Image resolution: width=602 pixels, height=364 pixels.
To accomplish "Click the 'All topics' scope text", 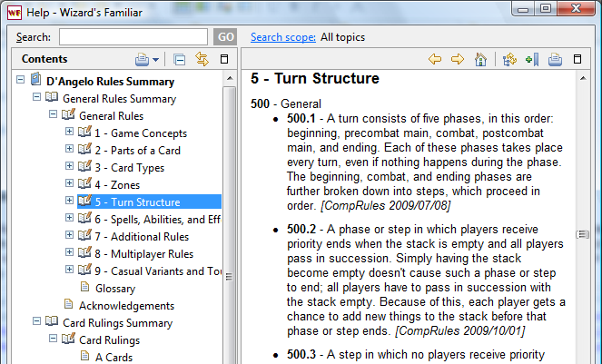I will point(342,37).
